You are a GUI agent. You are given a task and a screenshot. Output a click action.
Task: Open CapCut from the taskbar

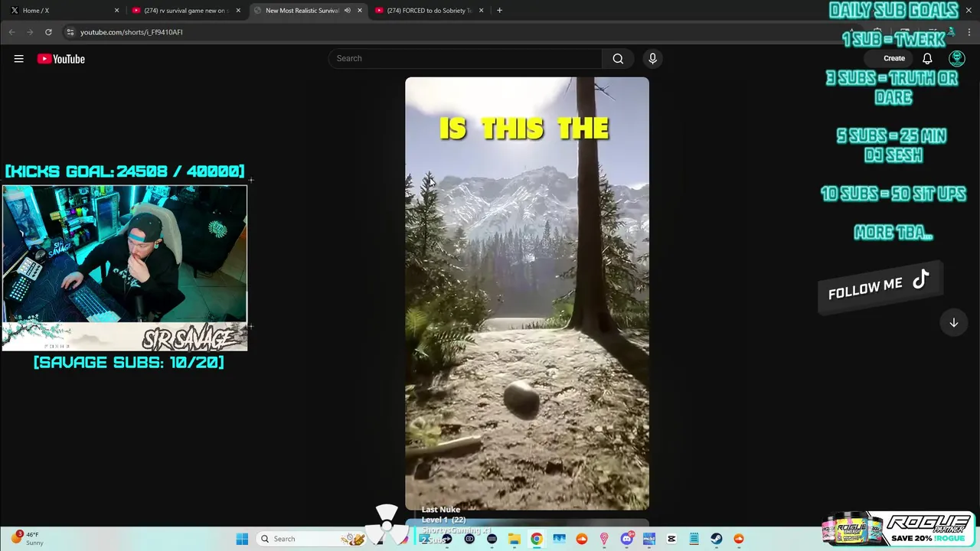click(671, 539)
